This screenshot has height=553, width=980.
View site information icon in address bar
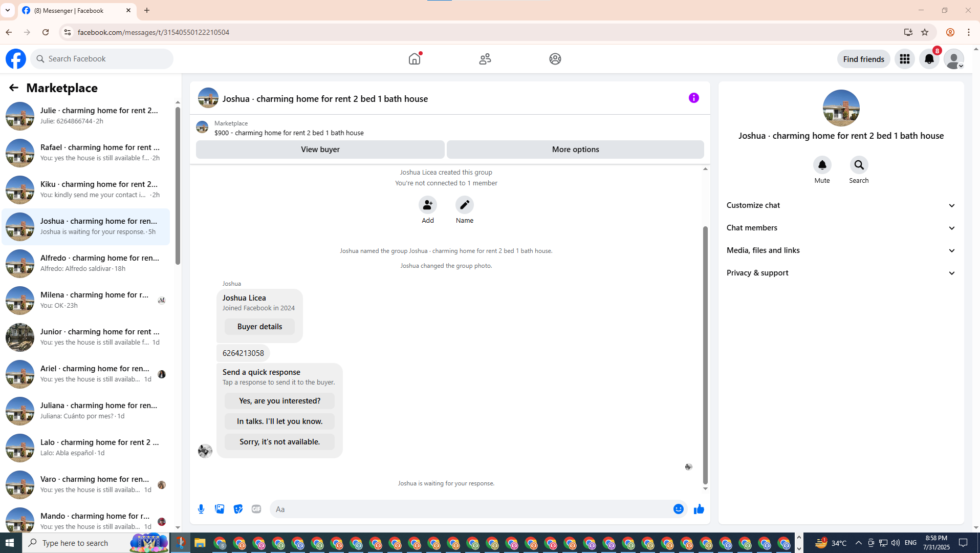point(67,32)
